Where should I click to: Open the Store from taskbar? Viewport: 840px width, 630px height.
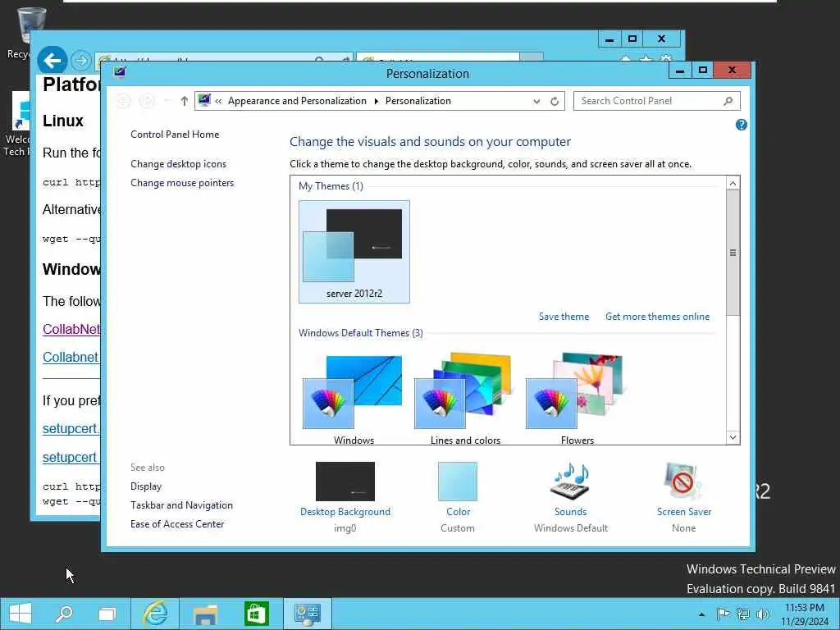click(x=256, y=614)
